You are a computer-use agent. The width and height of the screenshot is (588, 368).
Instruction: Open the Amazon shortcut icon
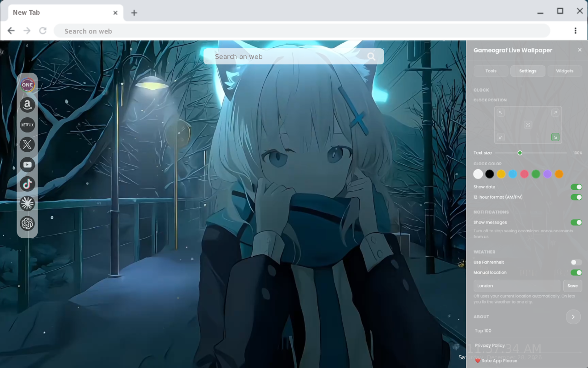click(x=28, y=105)
